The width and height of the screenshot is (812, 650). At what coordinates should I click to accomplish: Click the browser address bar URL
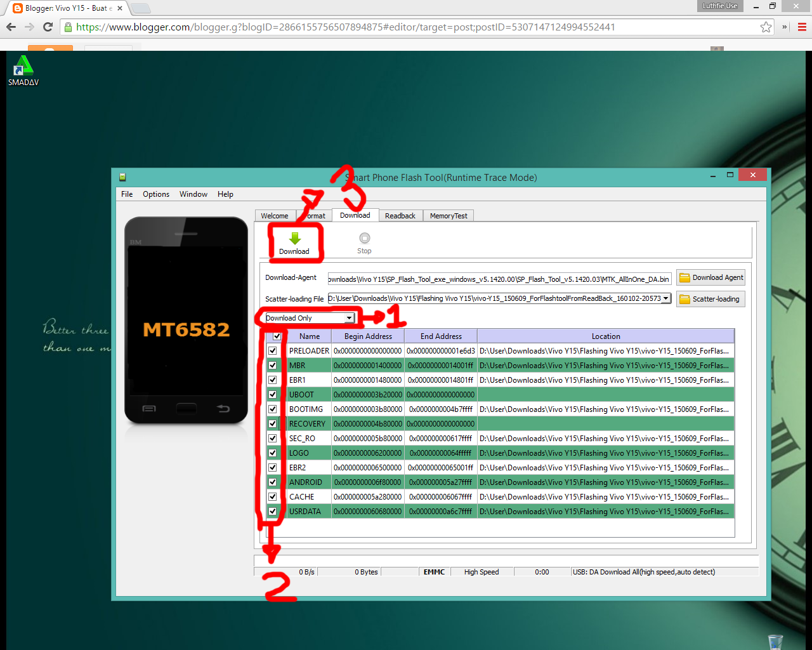346,27
